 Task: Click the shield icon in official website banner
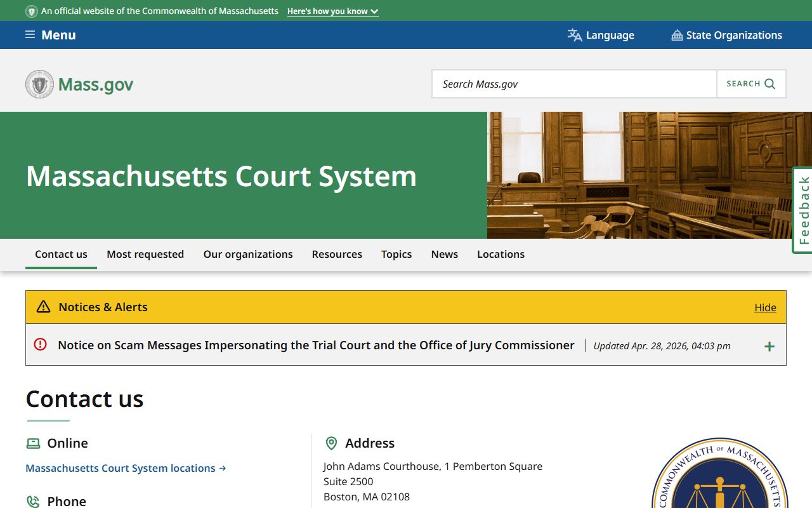pyautogui.click(x=31, y=11)
